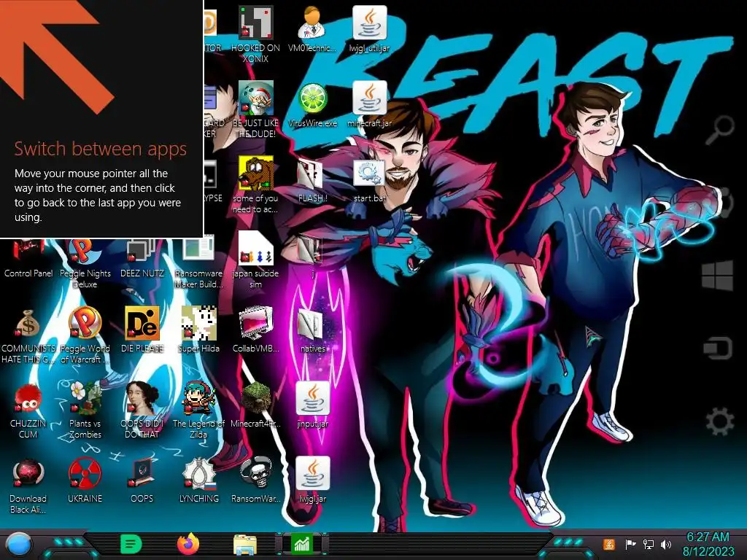This screenshot has width=747, height=560.
Task: Open the Minecraft4Fr... grass block icon
Action: (x=256, y=399)
